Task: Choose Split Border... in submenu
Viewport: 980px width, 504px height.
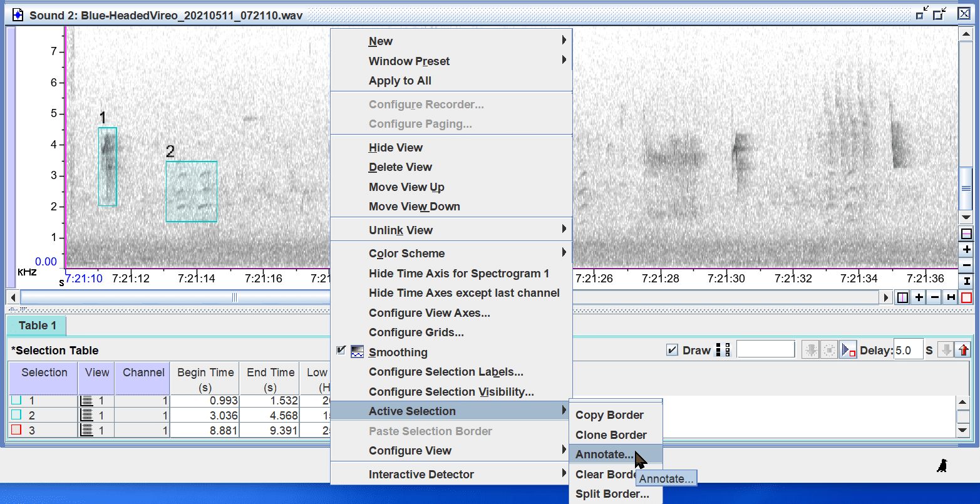Action: click(x=615, y=493)
